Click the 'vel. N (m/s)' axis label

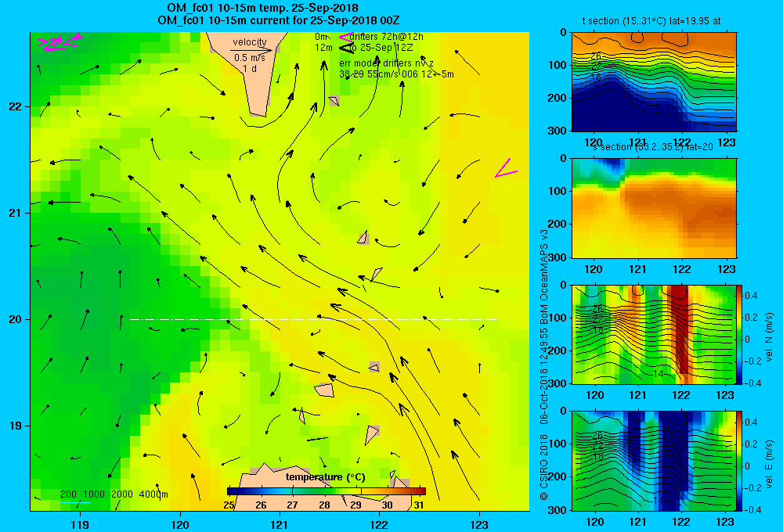click(x=769, y=337)
